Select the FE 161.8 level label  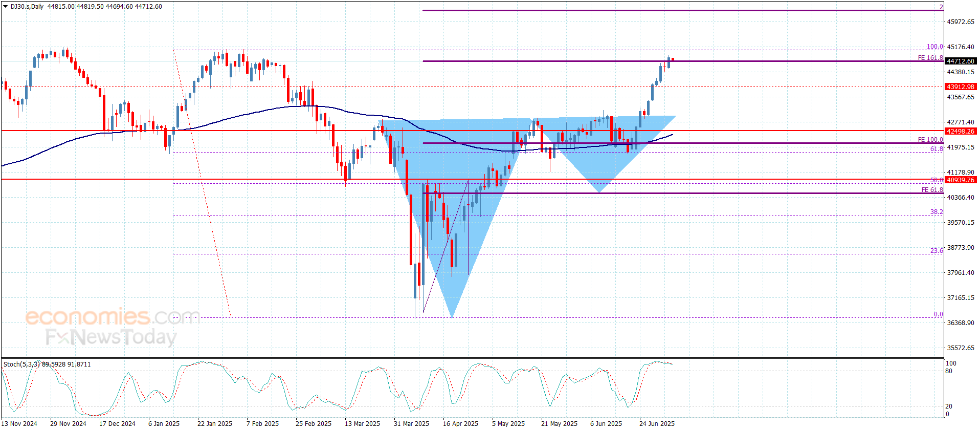[x=930, y=58]
